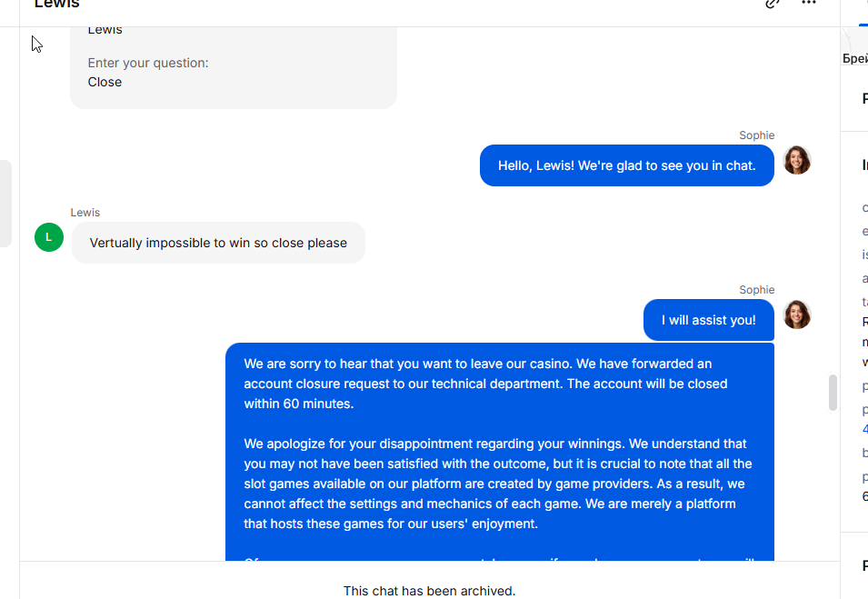
Task: Expand the bottom section of right details panel
Action: (863, 565)
